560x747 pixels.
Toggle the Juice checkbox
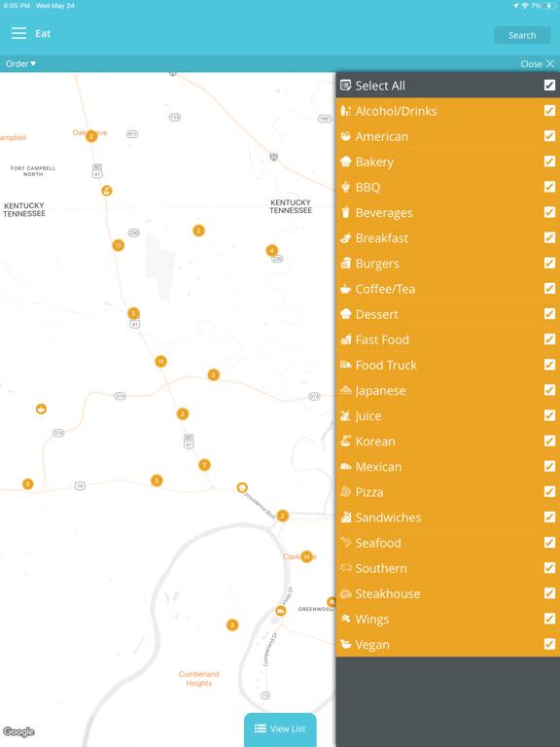549,415
